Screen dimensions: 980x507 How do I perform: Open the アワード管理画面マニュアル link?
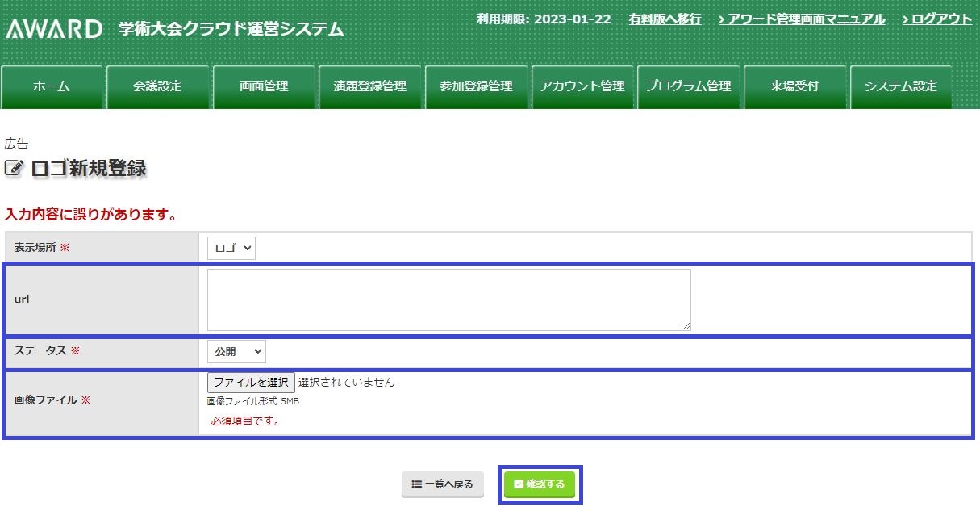[801, 19]
